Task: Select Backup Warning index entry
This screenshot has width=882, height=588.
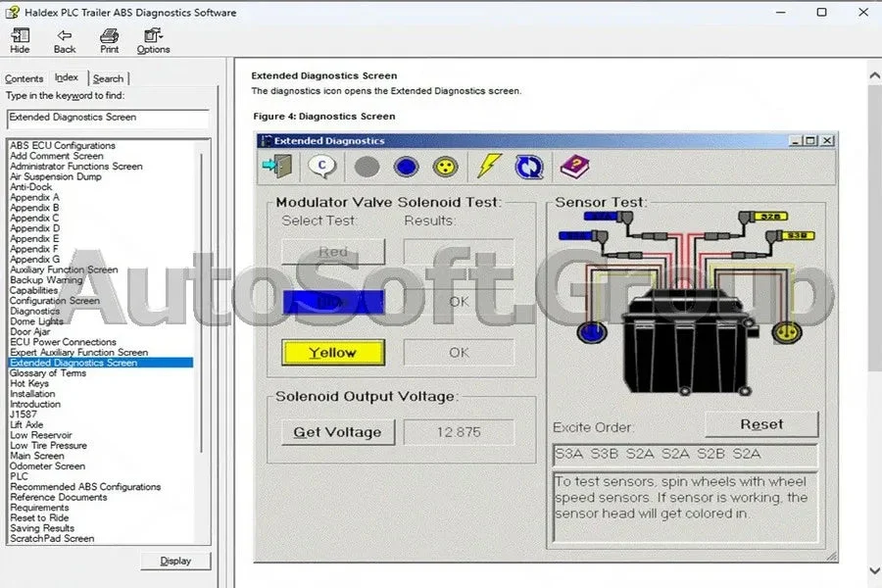Action: 46,280
